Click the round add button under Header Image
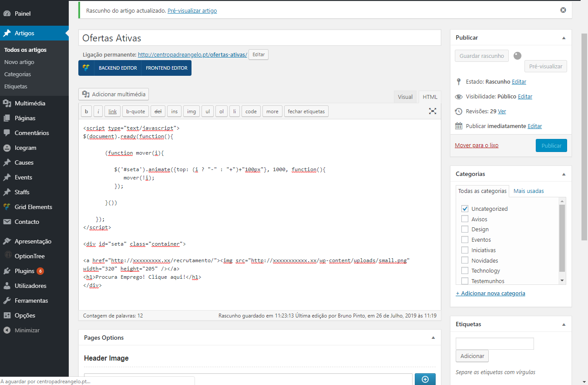 (x=425, y=379)
